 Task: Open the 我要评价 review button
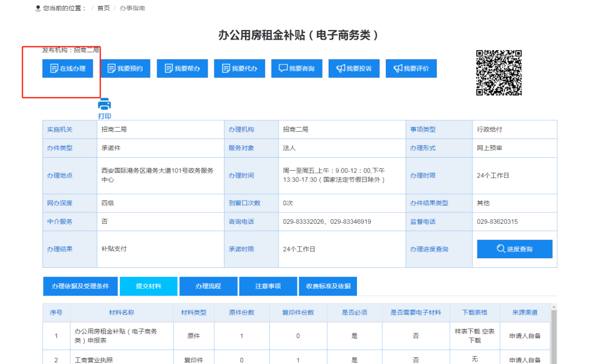tap(411, 68)
